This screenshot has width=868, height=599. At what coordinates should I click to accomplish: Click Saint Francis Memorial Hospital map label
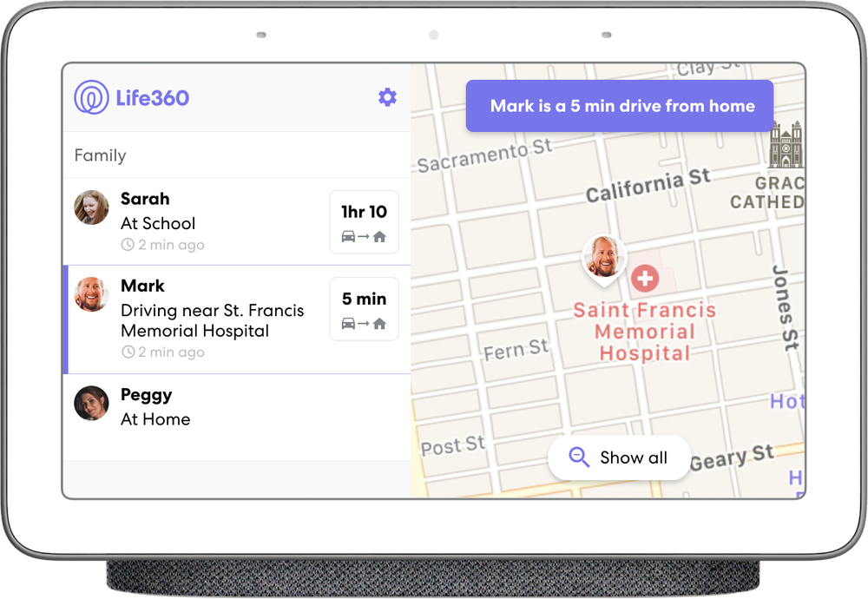point(645,332)
